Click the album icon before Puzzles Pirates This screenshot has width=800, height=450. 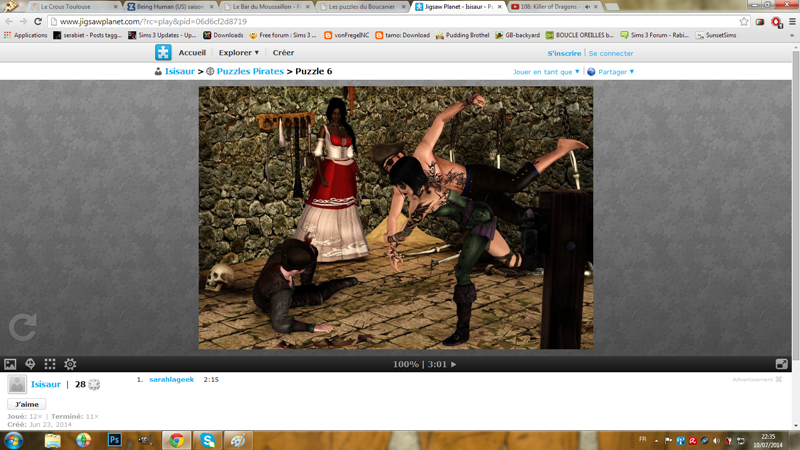pyautogui.click(x=210, y=71)
